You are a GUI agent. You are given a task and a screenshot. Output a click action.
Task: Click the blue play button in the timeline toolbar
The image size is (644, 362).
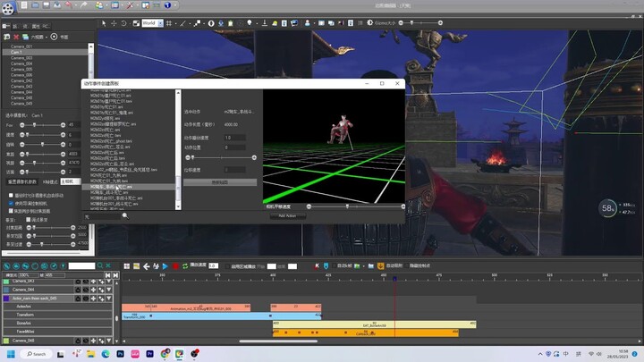pos(165,266)
